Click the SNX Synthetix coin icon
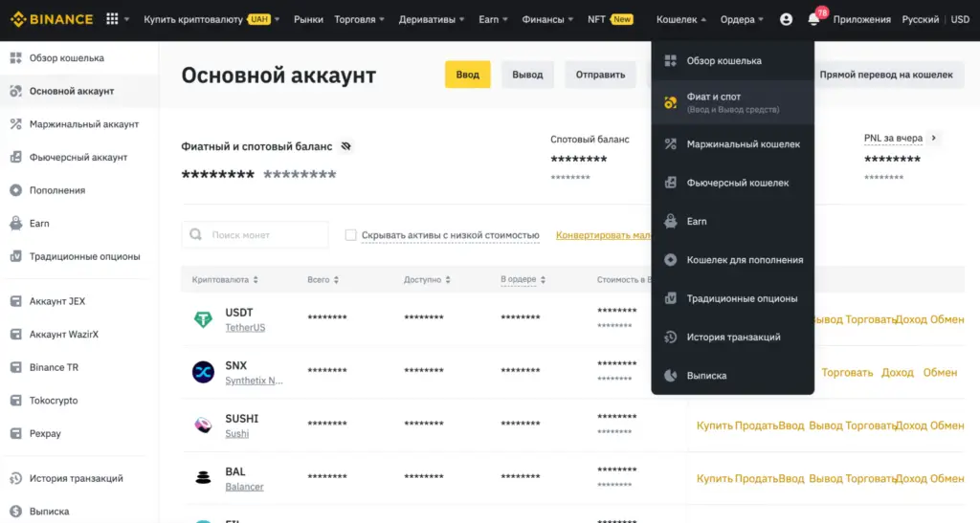 pyautogui.click(x=203, y=372)
